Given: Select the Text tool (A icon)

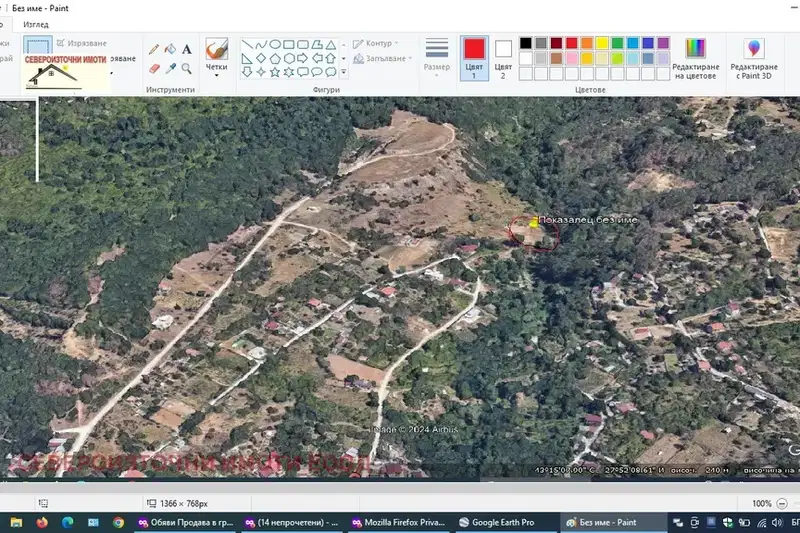Looking at the screenshot, I should pyautogui.click(x=187, y=49).
